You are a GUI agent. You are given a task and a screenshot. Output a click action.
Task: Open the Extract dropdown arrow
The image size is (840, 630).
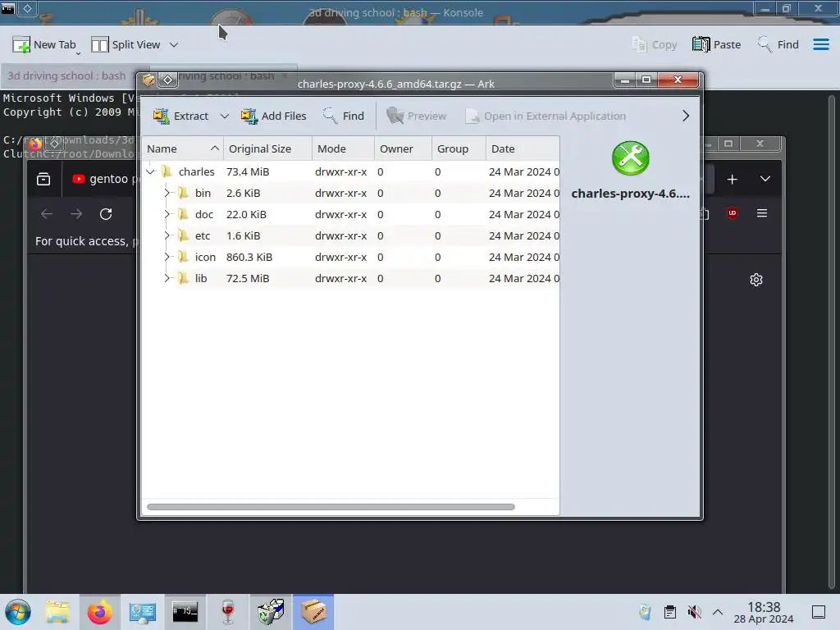pos(225,116)
